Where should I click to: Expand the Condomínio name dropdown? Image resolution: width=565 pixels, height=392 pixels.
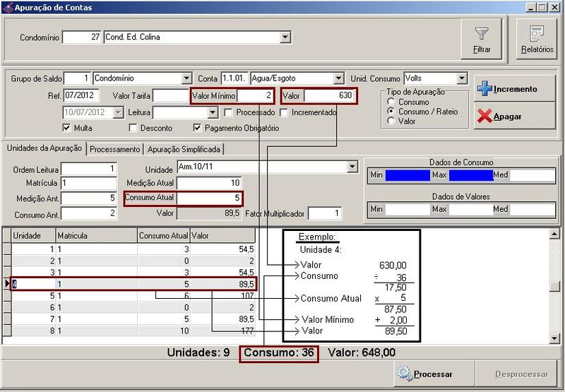(285, 37)
